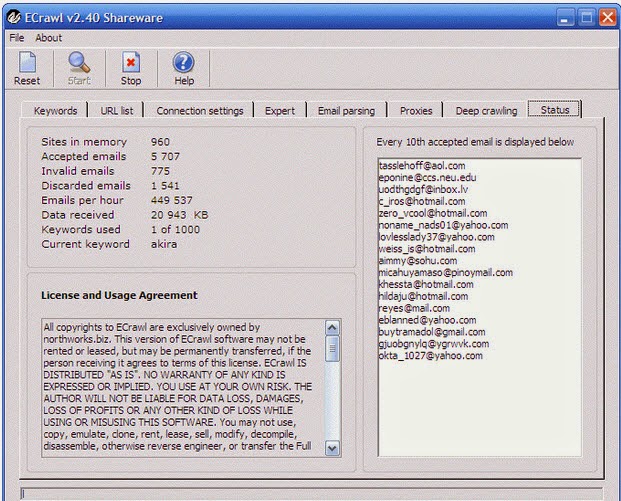The image size is (621, 501).
Task: Click License and Usage Agreement heading
Action: coord(119,295)
